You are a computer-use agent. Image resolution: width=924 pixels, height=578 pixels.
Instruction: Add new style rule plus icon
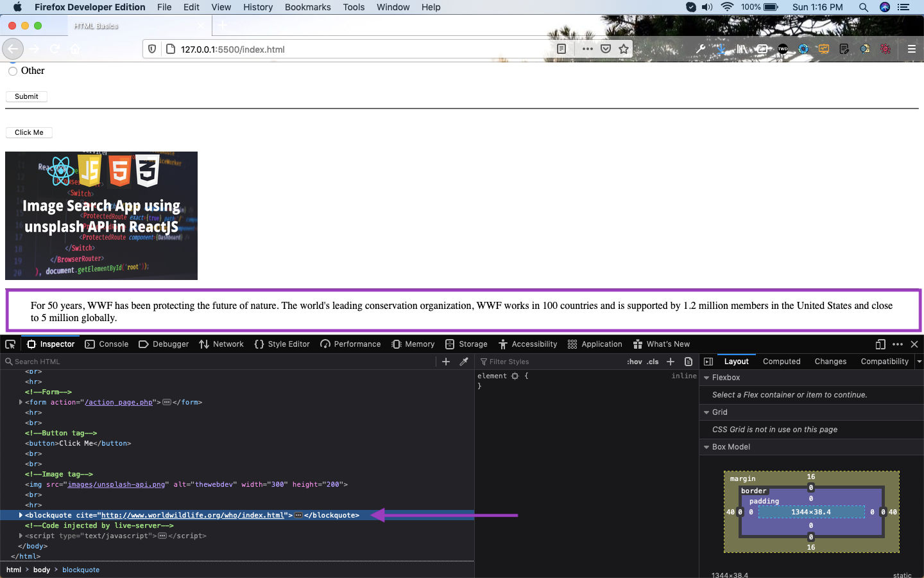click(671, 362)
